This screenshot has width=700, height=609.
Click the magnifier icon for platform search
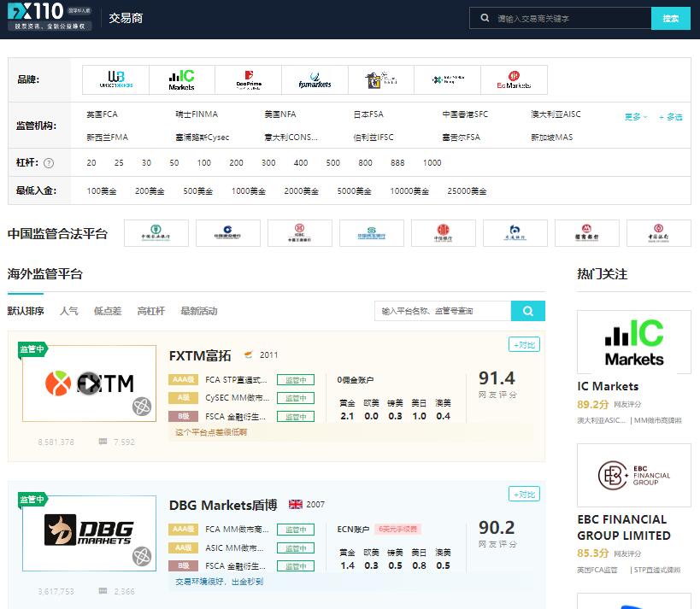pyautogui.click(x=527, y=311)
